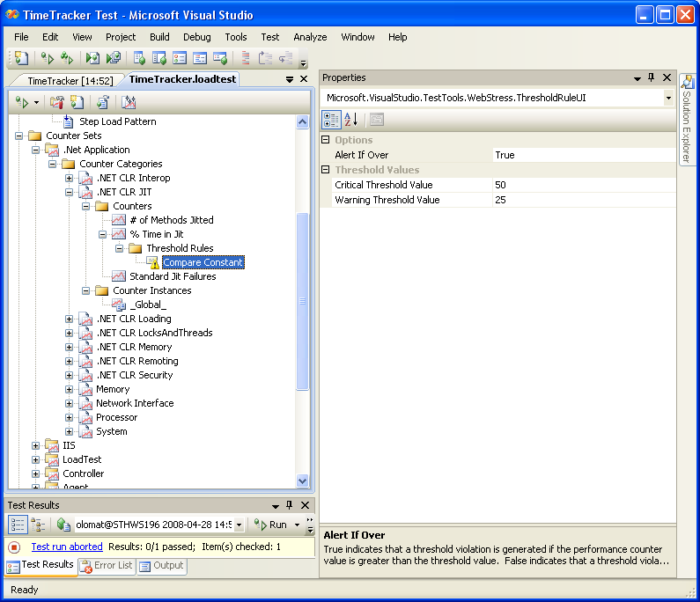Collapse the Options section in Properties
Viewport: 700px width, 602px height.
326,140
